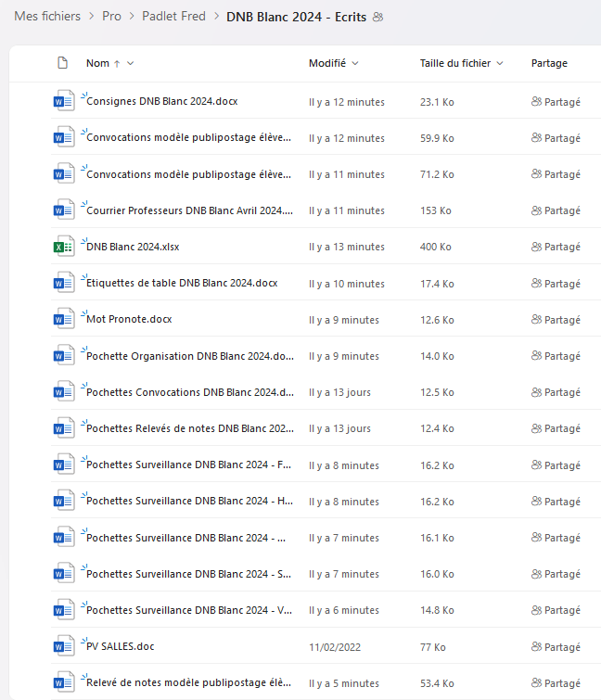This screenshot has height=700, width=601.
Task: Click people icon in Partagé cell of DNB Blanc 2024.xlsx row
Action: pos(536,247)
